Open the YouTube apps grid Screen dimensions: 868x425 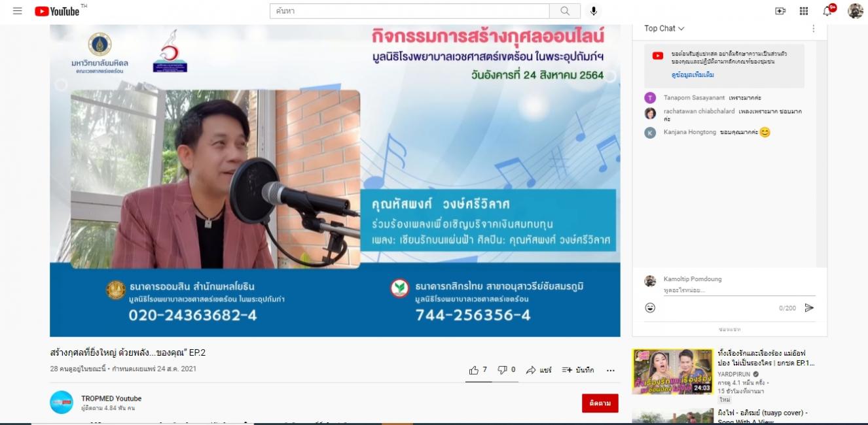804,11
